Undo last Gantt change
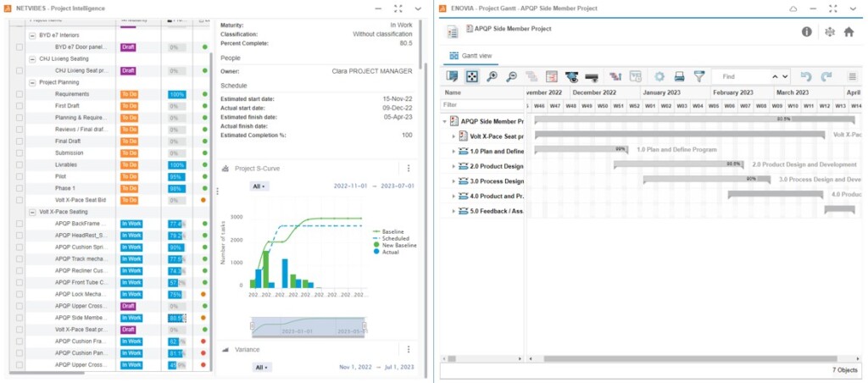 [x=806, y=76]
